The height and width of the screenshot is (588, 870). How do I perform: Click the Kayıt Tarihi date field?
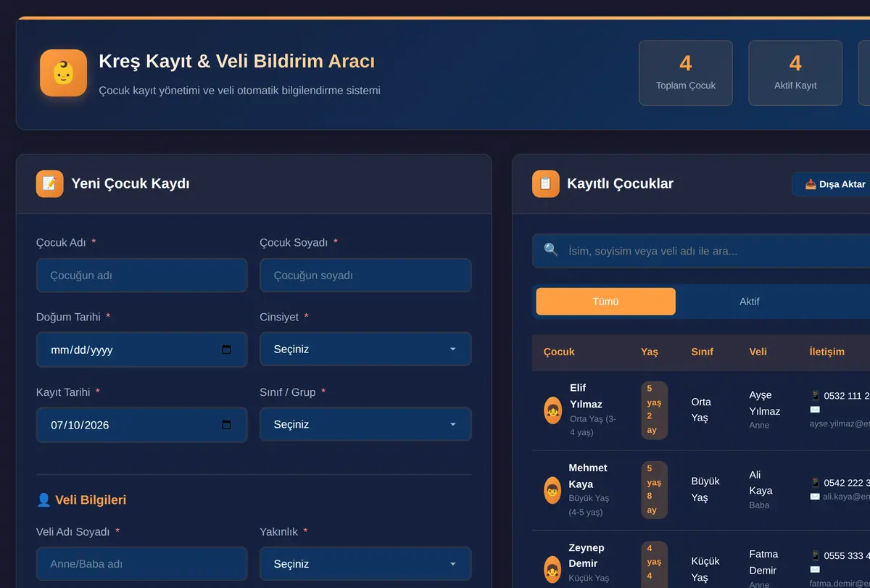[x=142, y=425]
